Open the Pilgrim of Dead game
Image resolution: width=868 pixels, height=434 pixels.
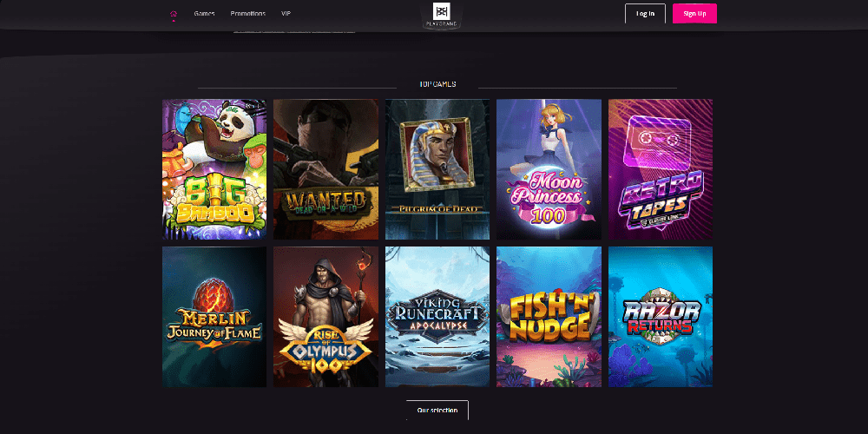[437, 169]
